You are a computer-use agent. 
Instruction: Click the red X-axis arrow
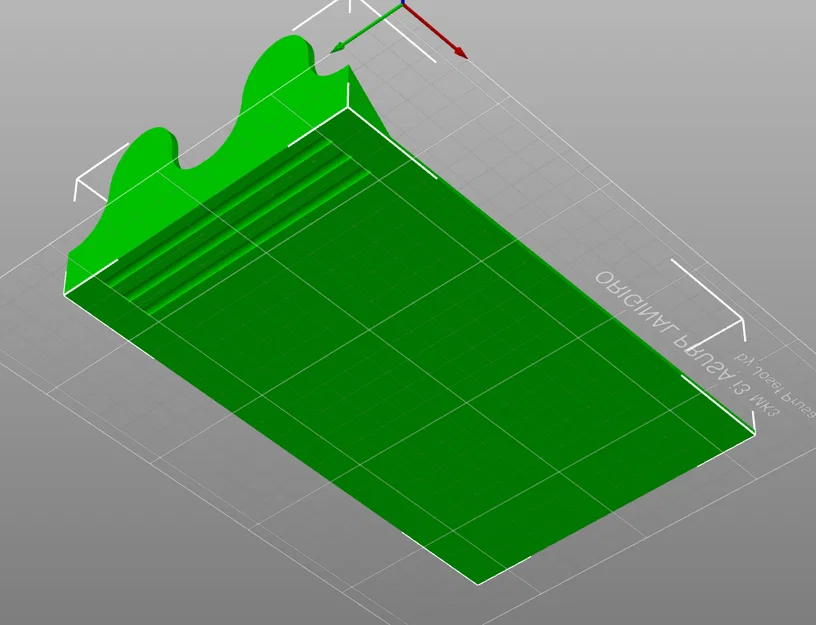tap(435, 31)
